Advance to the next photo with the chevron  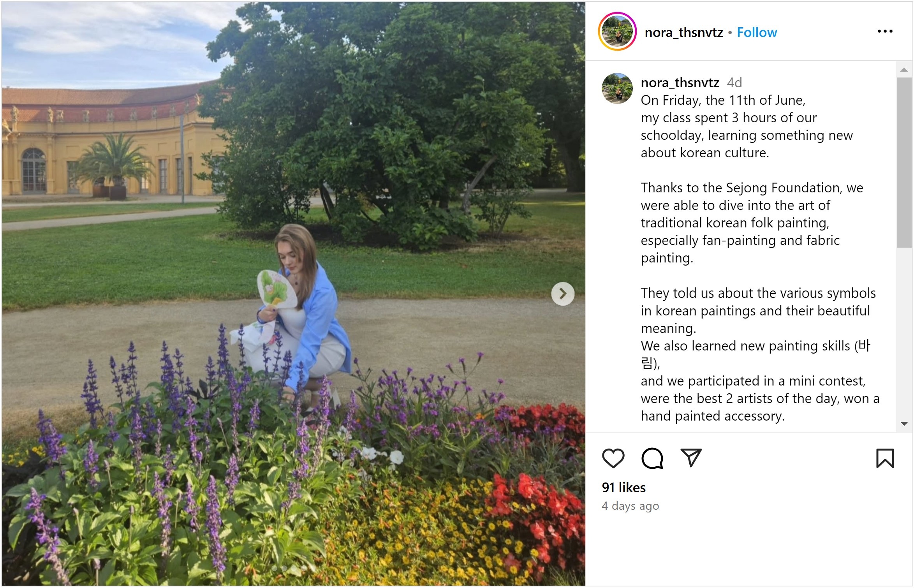[x=563, y=294]
